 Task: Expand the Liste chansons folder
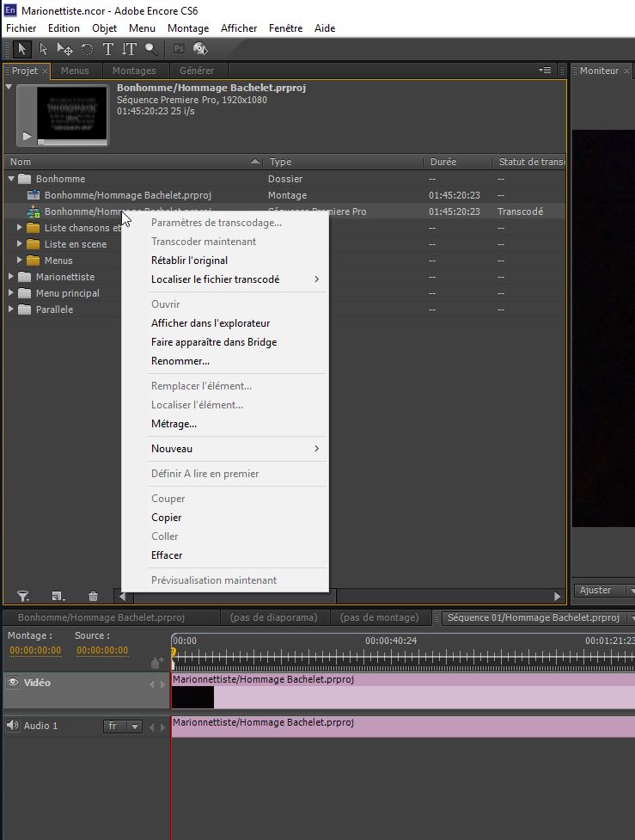20,228
